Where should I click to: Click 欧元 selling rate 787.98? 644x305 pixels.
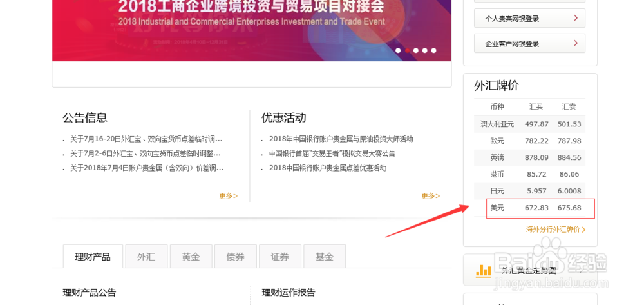[x=569, y=141]
